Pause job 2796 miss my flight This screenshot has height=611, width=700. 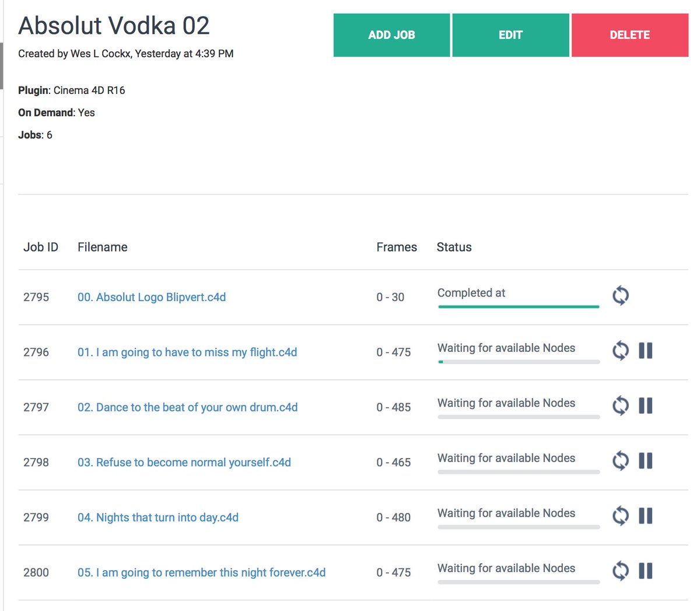(x=646, y=351)
